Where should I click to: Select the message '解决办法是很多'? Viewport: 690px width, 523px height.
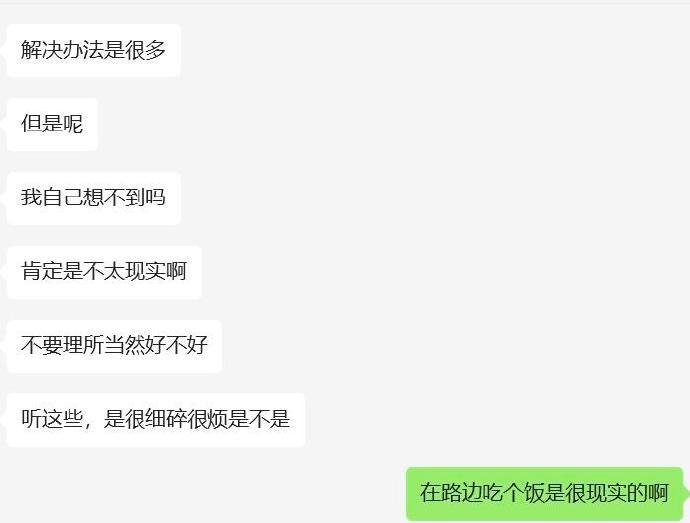94,50
